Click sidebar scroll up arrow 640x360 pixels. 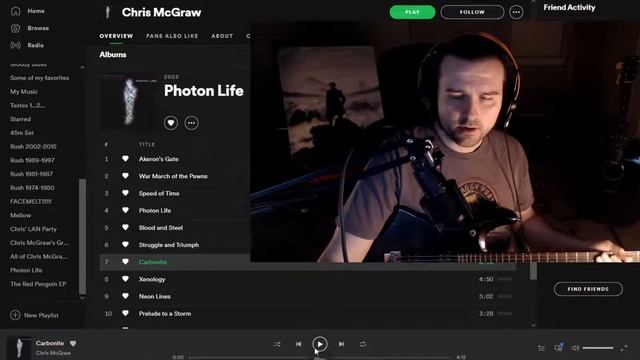click(x=82, y=67)
